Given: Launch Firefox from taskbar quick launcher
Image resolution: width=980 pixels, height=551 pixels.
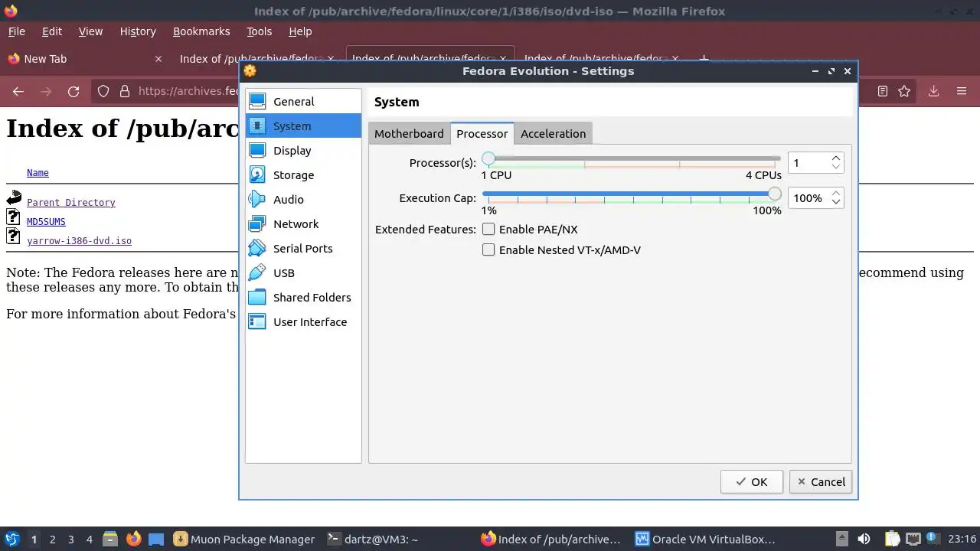Looking at the screenshot, I should click(134, 539).
